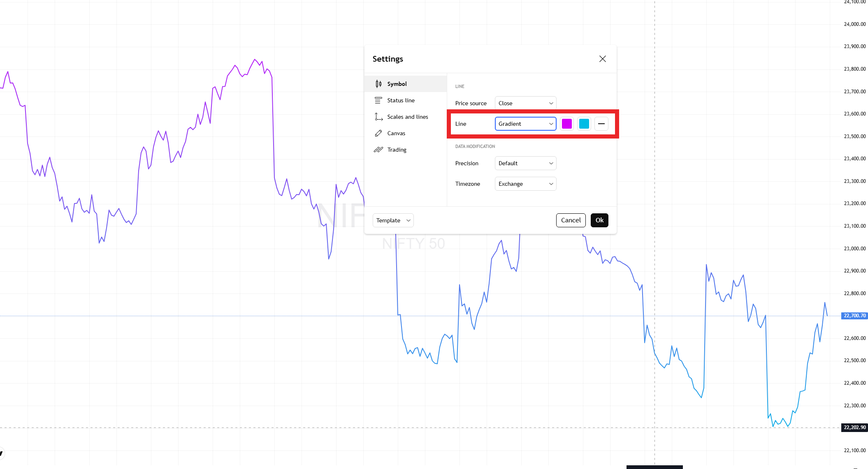
Task: Switch to the Status line tab
Action: pyautogui.click(x=401, y=100)
